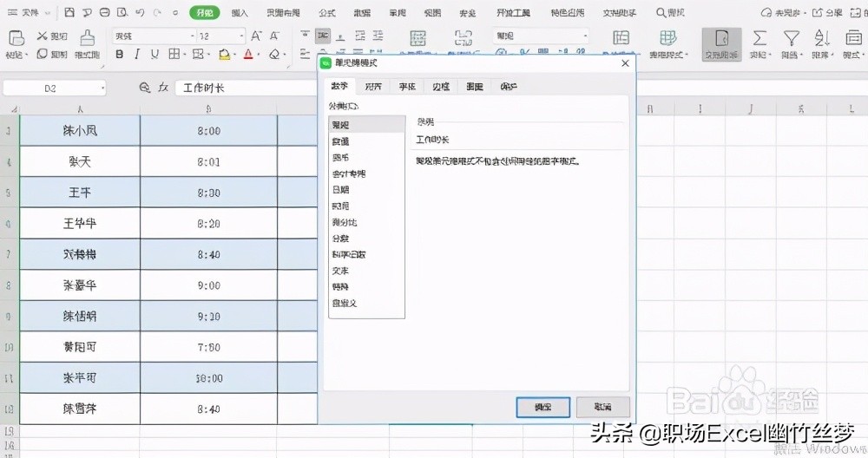Switch to the 公式 ribbon tab
The image size is (868, 458).
pos(327,13)
